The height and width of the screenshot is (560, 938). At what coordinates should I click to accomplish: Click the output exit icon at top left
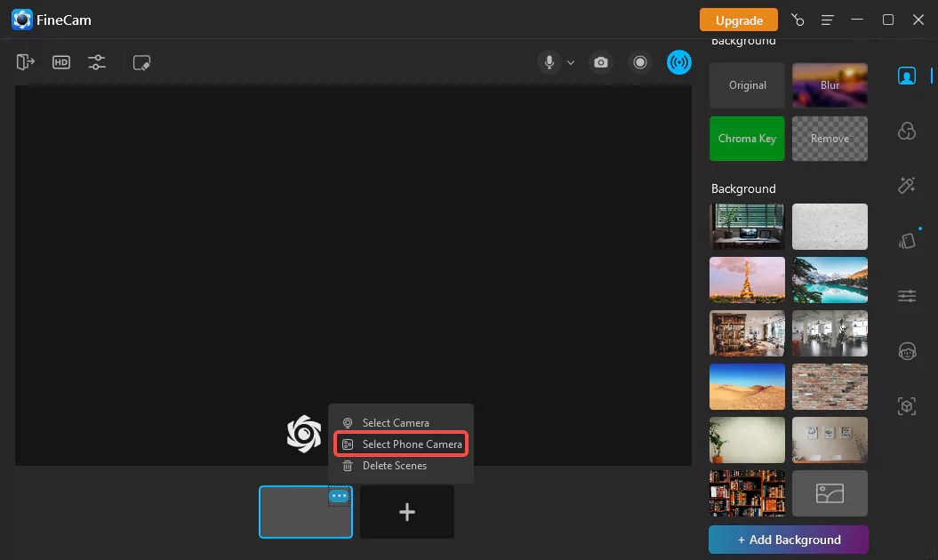tap(25, 62)
